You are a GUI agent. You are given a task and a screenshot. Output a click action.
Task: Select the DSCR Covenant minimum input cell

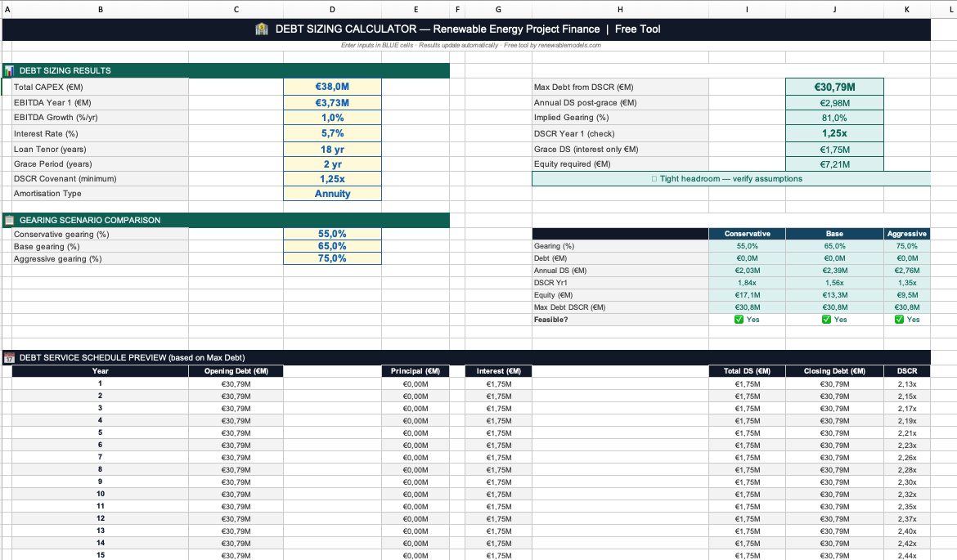333,179
